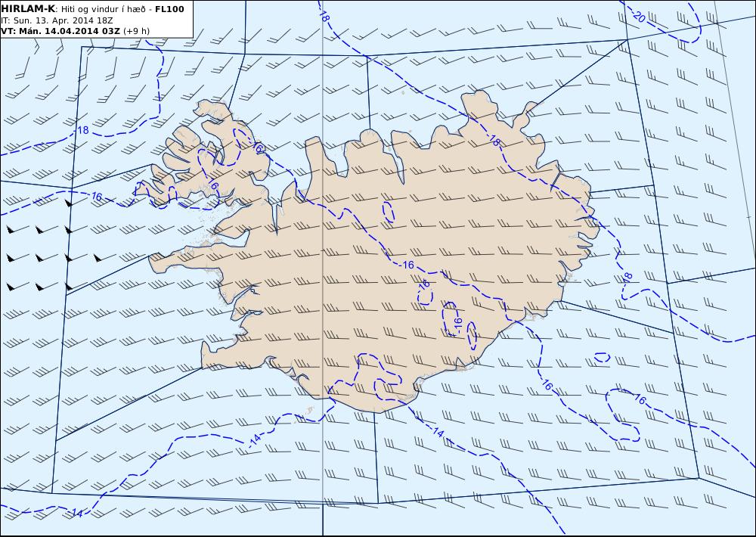This screenshot has height=537, width=756.
Task: Click the -20 isotherm contour label
Action: [x=638, y=16]
